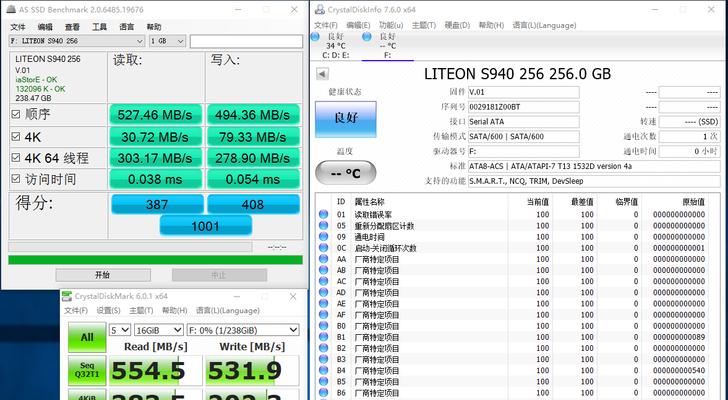This screenshot has height=400, width=728.
Task: Click the -- °C temperature button
Action: tap(346, 173)
